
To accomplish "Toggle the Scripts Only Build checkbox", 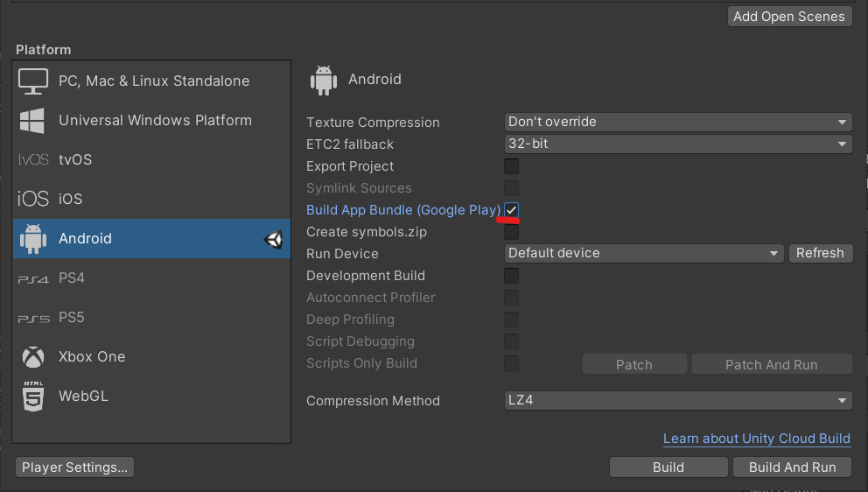I will click(512, 363).
